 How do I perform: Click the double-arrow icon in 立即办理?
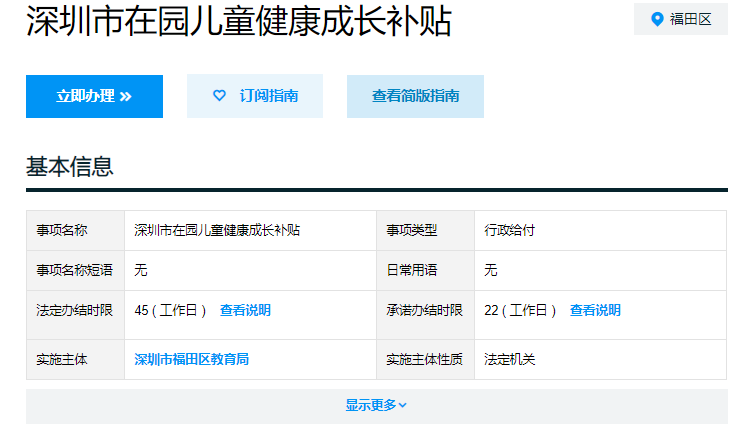(125, 97)
